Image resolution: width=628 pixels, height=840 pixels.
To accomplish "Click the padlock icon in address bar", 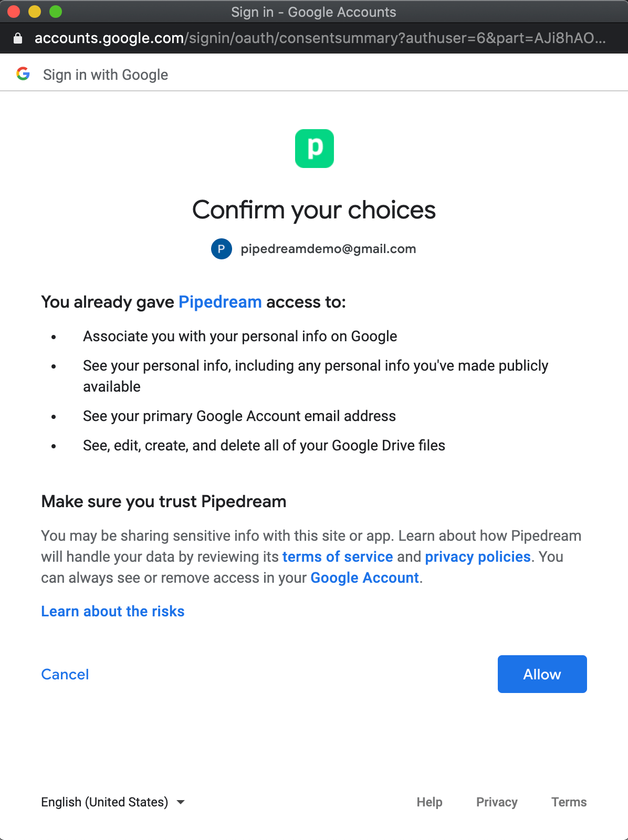I will pos(18,38).
